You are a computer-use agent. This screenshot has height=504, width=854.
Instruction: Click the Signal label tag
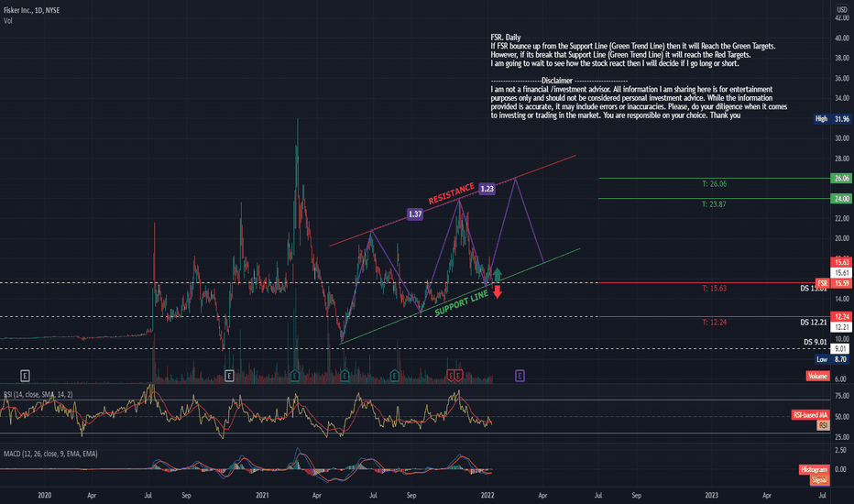[x=819, y=479]
